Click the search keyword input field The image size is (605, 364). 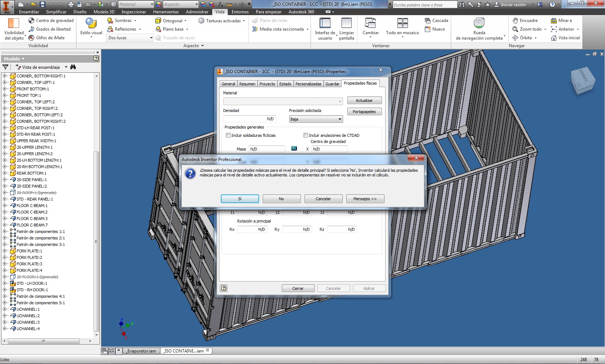tap(424, 5)
